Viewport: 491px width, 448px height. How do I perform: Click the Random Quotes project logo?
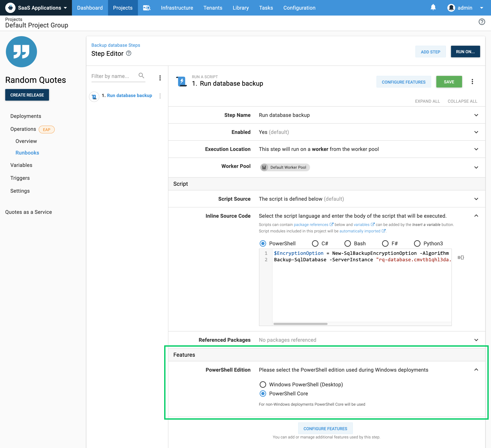pyautogui.click(x=21, y=52)
